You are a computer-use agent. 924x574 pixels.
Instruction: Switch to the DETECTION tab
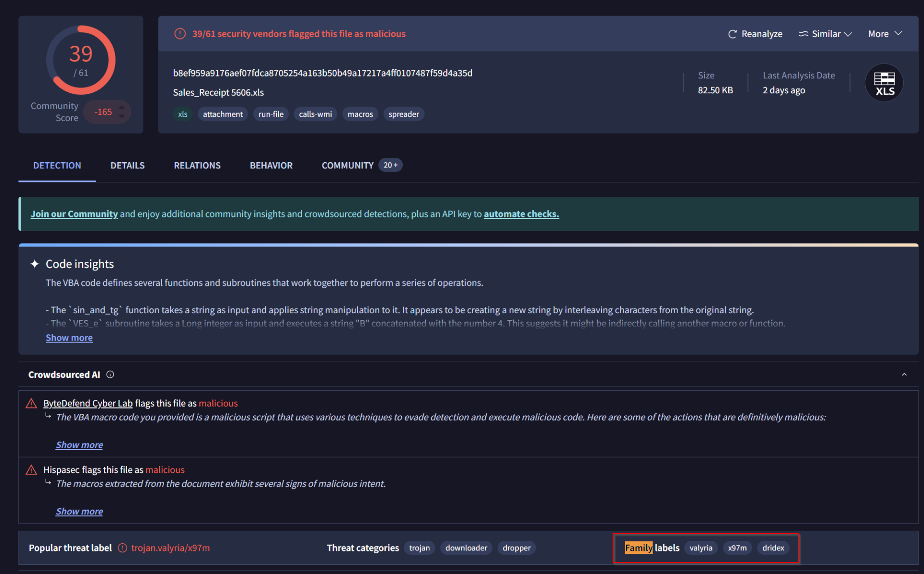point(57,166)
